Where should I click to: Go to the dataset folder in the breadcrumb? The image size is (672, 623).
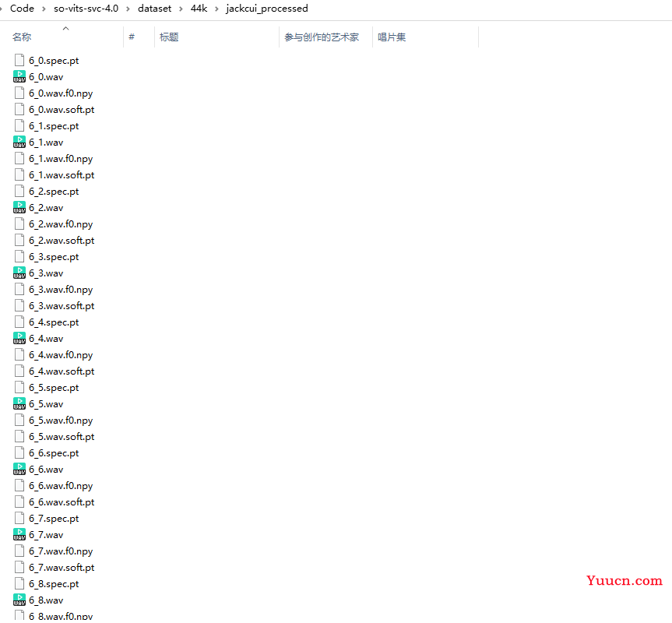tap(154, 9)
